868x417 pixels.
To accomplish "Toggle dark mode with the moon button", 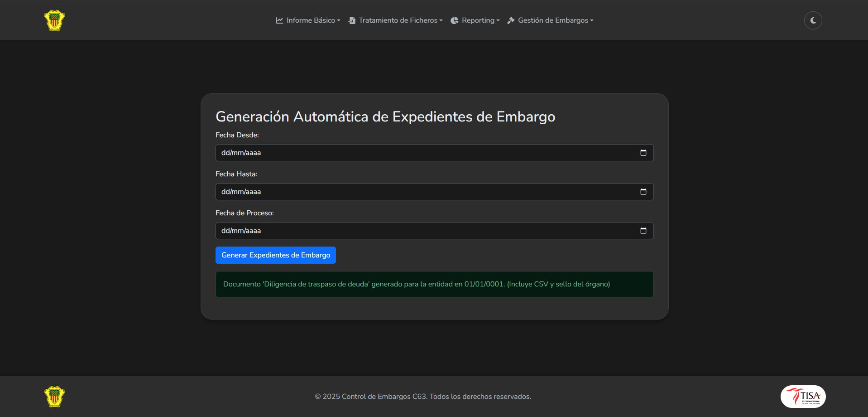I will point(813,20).
